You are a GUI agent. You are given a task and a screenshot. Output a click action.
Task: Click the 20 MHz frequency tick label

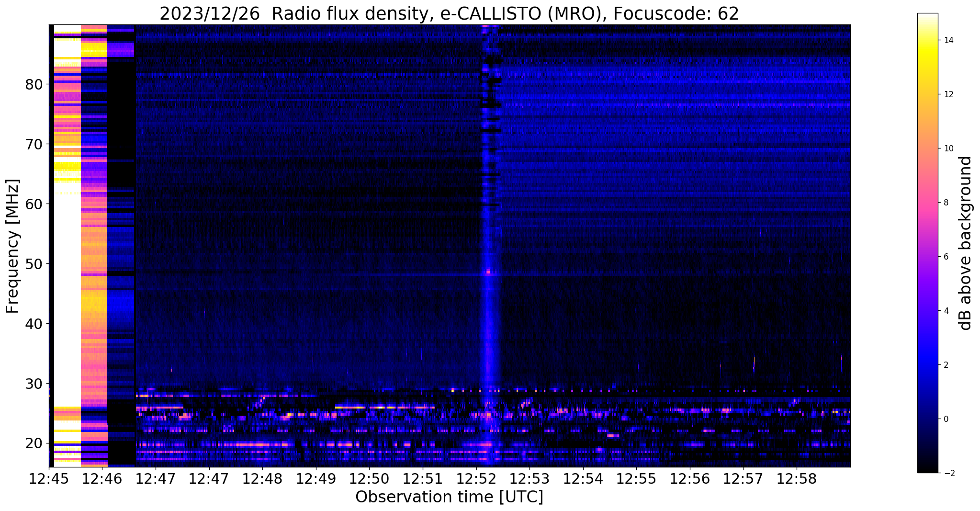34,443
